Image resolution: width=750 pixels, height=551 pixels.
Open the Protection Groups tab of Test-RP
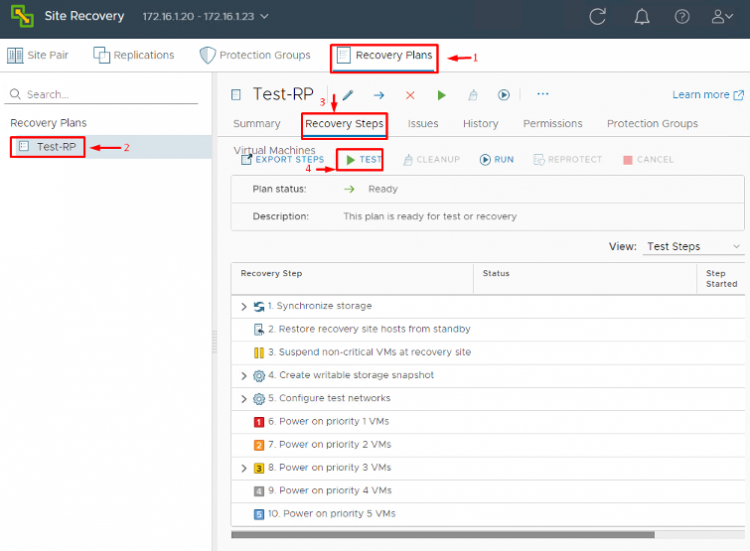pyautogui.click(x=652, y=123)
